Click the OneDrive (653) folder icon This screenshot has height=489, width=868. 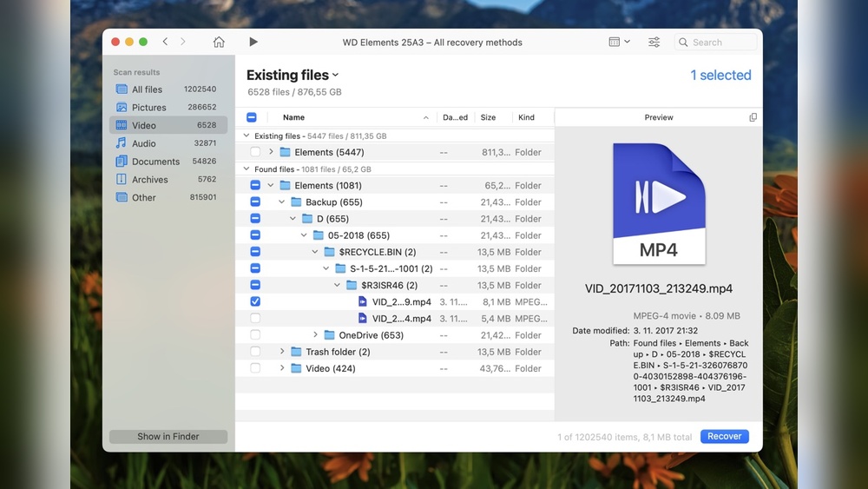[x=329, y=334]
